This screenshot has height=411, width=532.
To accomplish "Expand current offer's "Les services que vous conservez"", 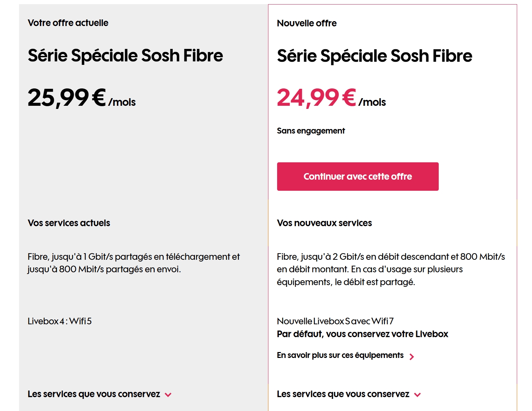I will coord(94,394).
